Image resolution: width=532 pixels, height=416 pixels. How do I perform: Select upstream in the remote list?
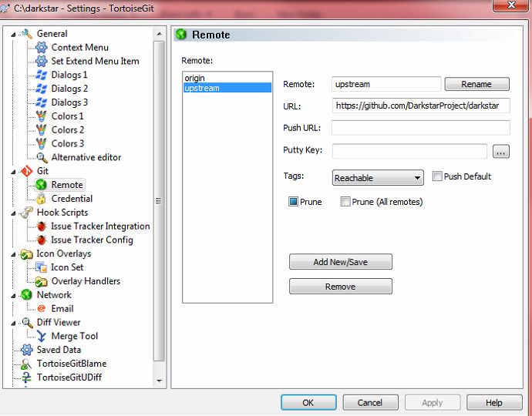point(227,88)
